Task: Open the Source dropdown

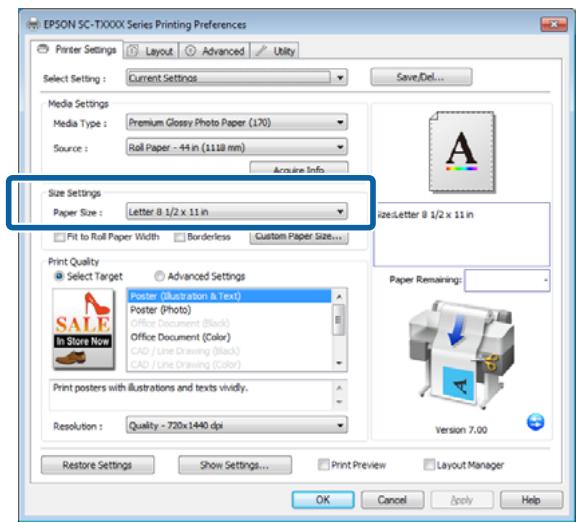Action: coord(237,148)
